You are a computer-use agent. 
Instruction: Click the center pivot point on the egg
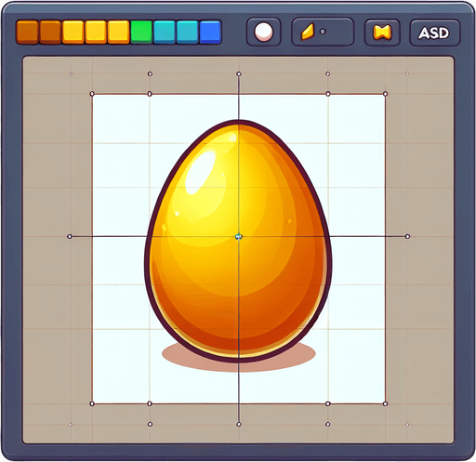(238, 237)
